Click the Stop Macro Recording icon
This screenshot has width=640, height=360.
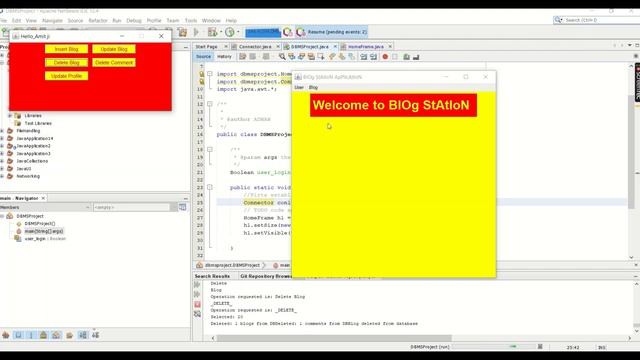point(395,57)
